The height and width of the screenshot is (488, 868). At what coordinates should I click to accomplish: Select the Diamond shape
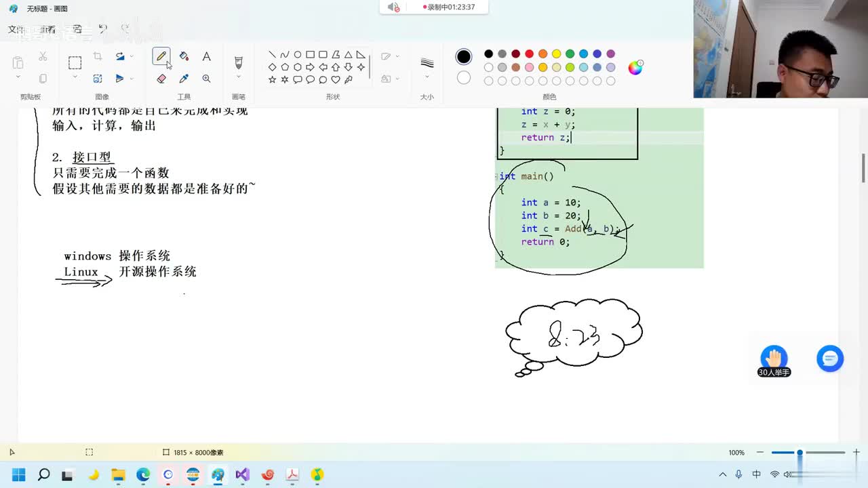click(272, 67)
